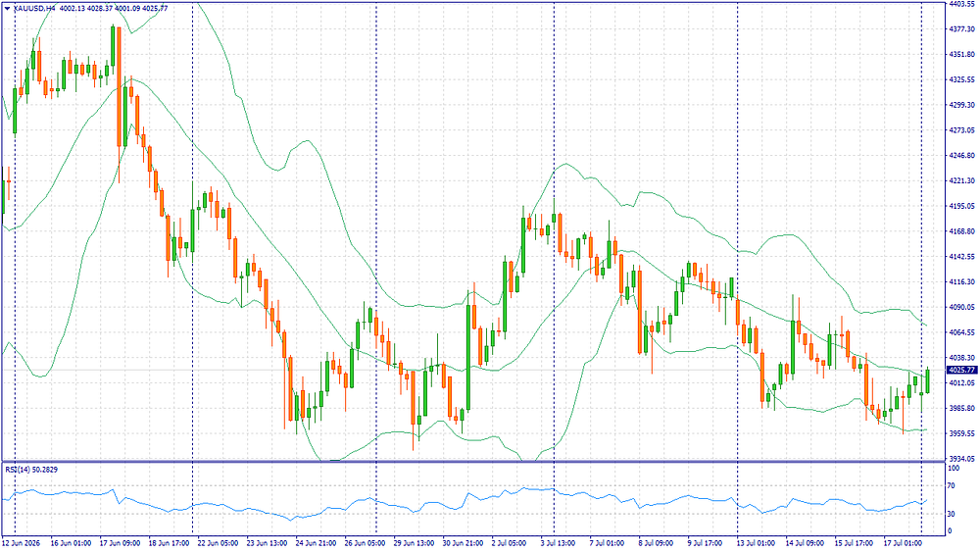Click the small triangle beside XAUUSD,H4
Image resolution: width=980 pixels, height=552 pixels.
pyautogui.click(x=7, y=9)
